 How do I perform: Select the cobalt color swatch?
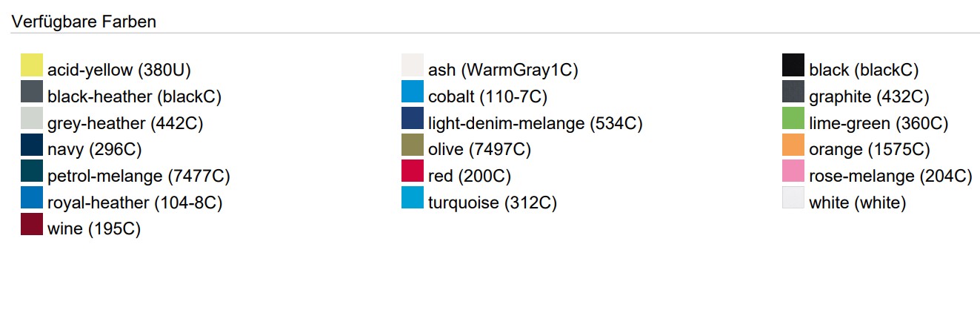coord(413,92)
